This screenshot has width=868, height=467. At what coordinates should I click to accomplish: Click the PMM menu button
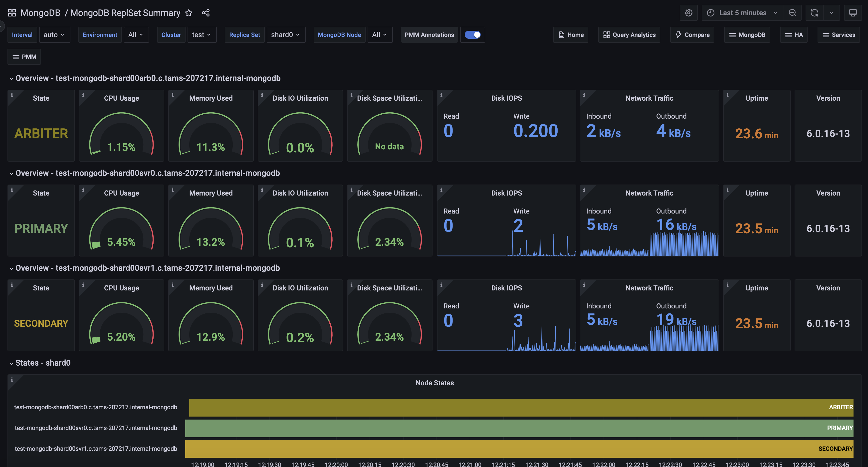24,56
